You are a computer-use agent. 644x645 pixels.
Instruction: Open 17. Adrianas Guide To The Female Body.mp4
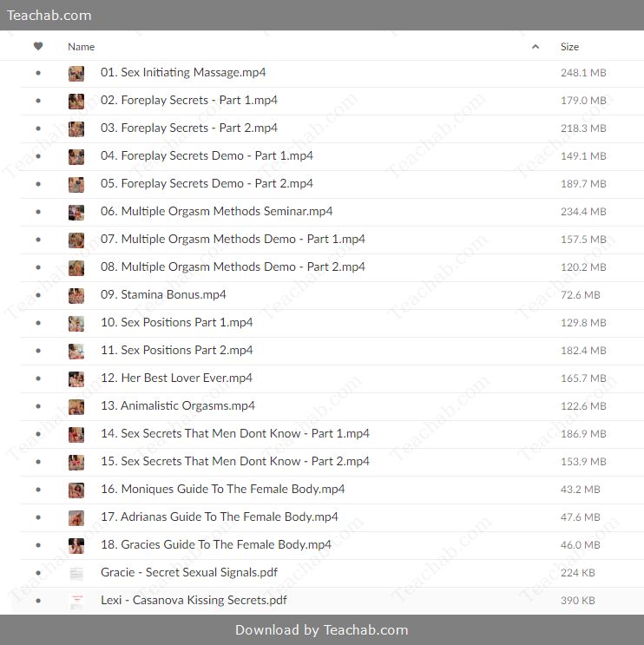pyautogui.click(x=219, y=517)
